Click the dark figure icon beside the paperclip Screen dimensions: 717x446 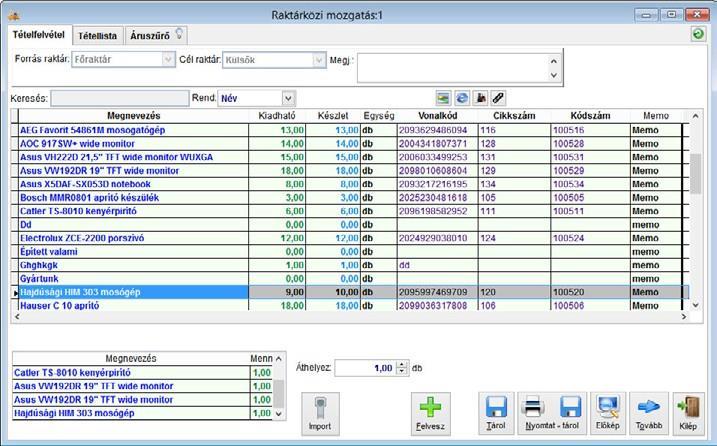pos(480,98)
